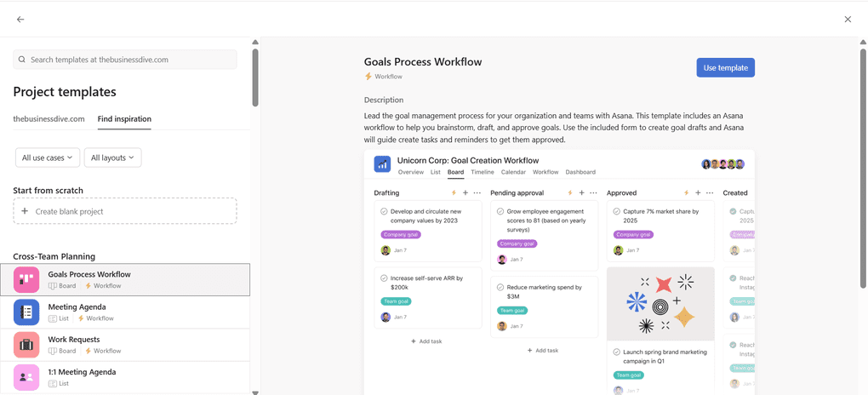
Task: Mark 'Grow employee engagement scores' task complete
Action: (x=500, y=212)
